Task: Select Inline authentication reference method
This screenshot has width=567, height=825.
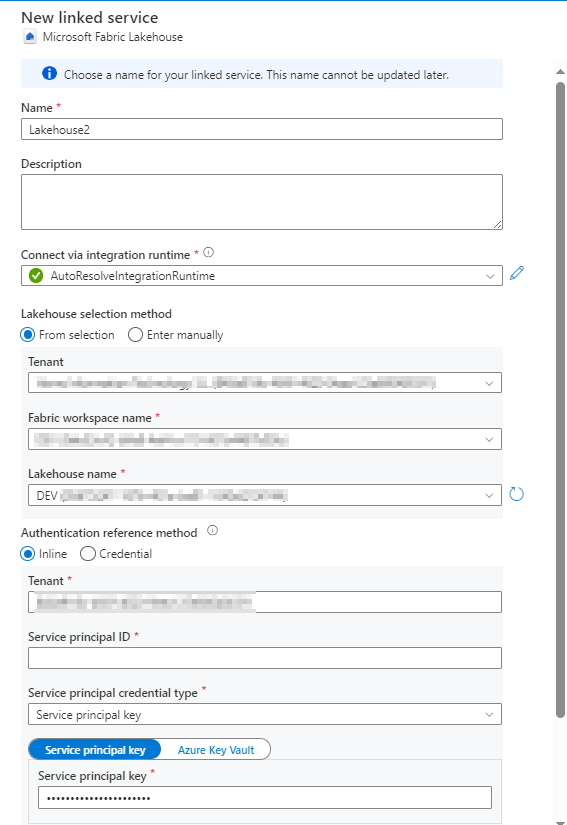Action: click(x=27, y=554)
